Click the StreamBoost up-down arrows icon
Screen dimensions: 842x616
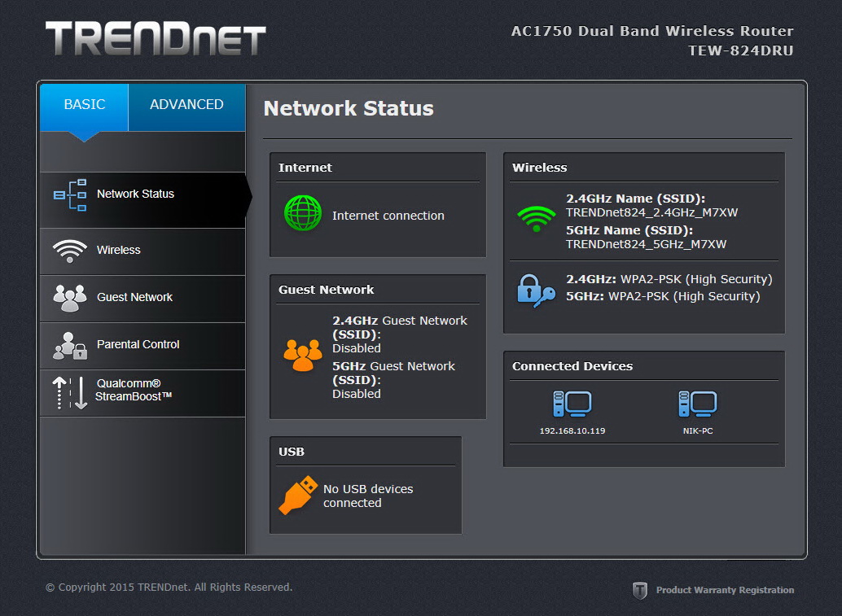click(70, 393)
